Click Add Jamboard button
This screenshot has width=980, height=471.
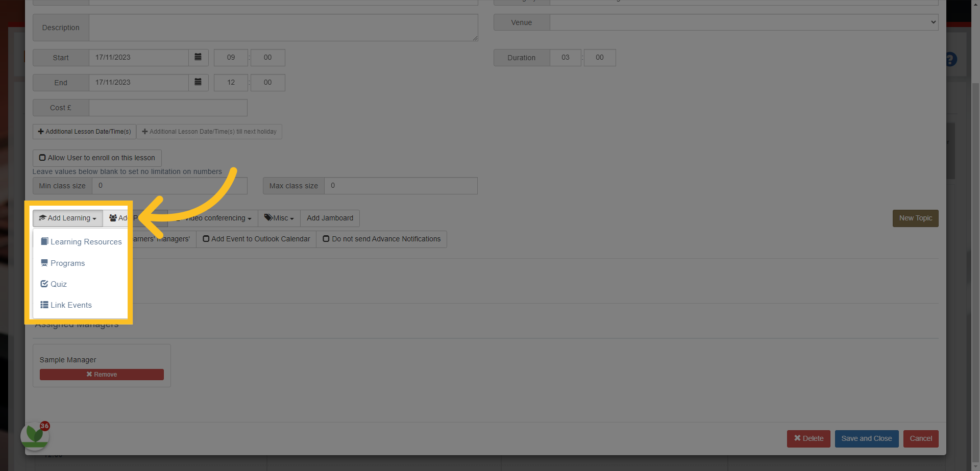[330, 218]
